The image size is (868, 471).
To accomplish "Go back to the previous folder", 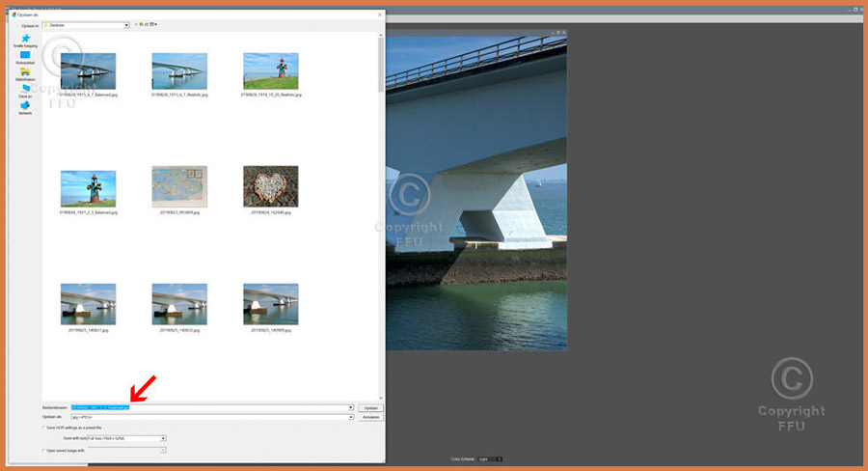I will 136,24.
